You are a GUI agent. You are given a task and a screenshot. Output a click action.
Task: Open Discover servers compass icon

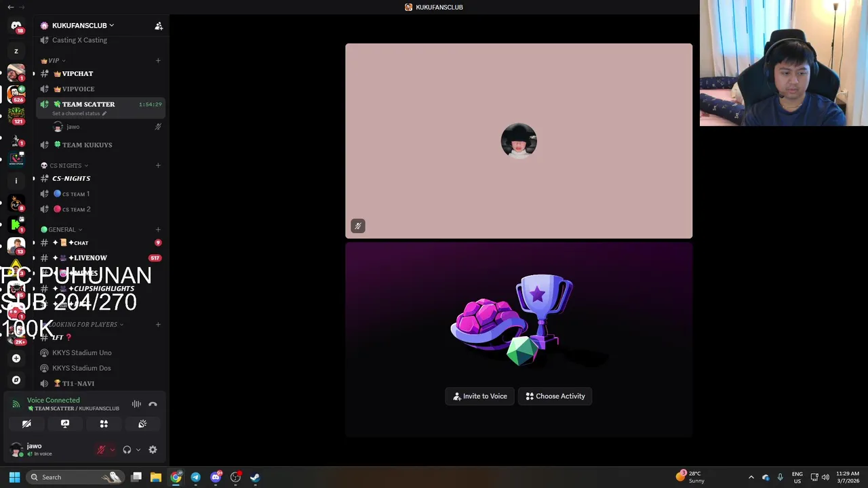[16, 380]
